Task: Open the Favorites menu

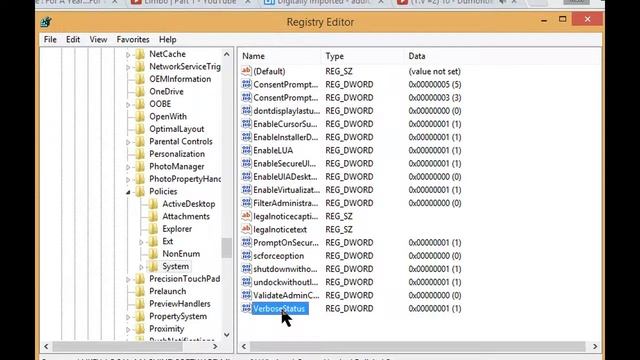Action: tap(133, 40)
